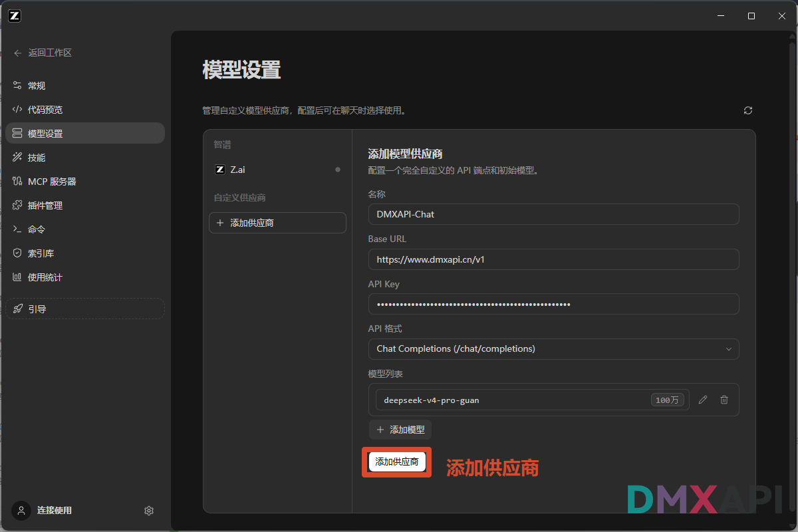Focus the API Key password field
The width and height of the screenshot is (798, 532).
coord(553,304)
